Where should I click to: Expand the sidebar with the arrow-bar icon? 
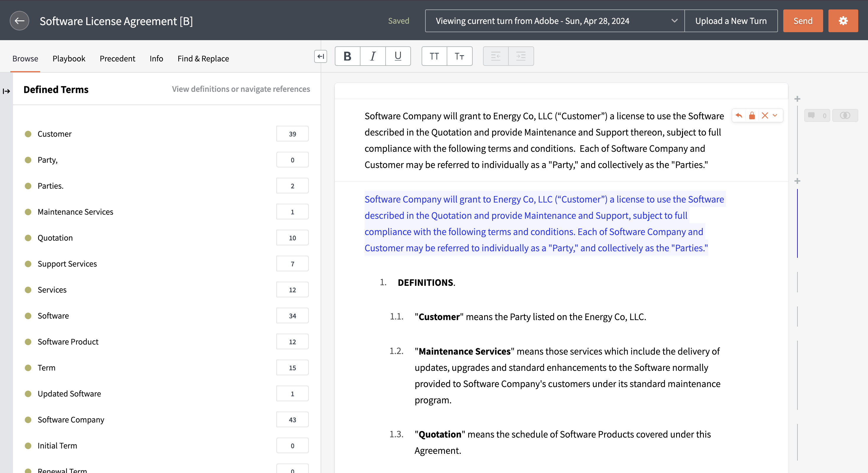click(x=6, y=91)
